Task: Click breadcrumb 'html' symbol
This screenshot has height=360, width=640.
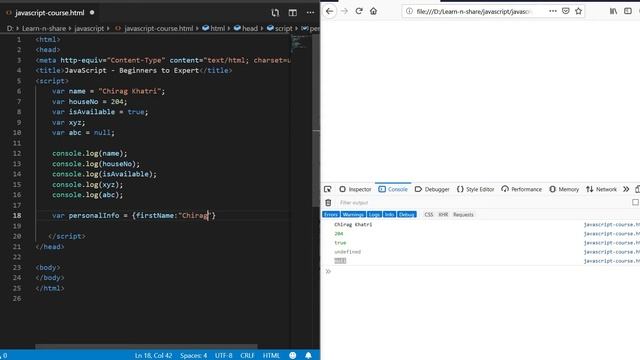Action: point(213,28)
